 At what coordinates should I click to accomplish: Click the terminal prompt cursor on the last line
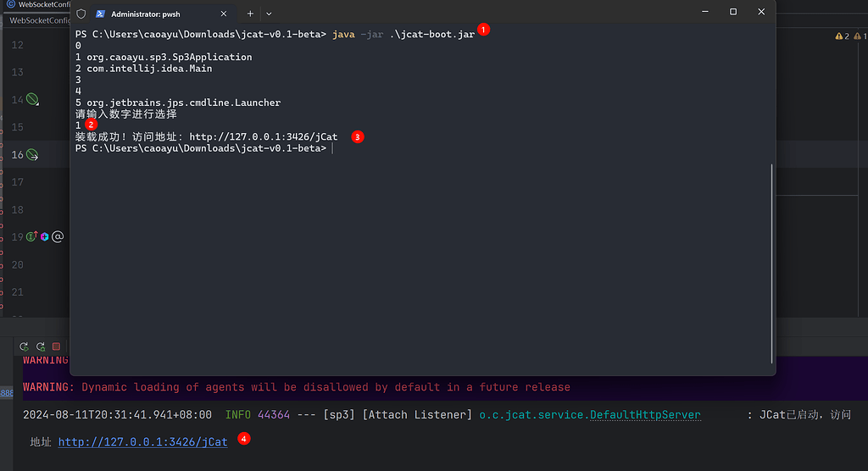click(x=332, y=148)
